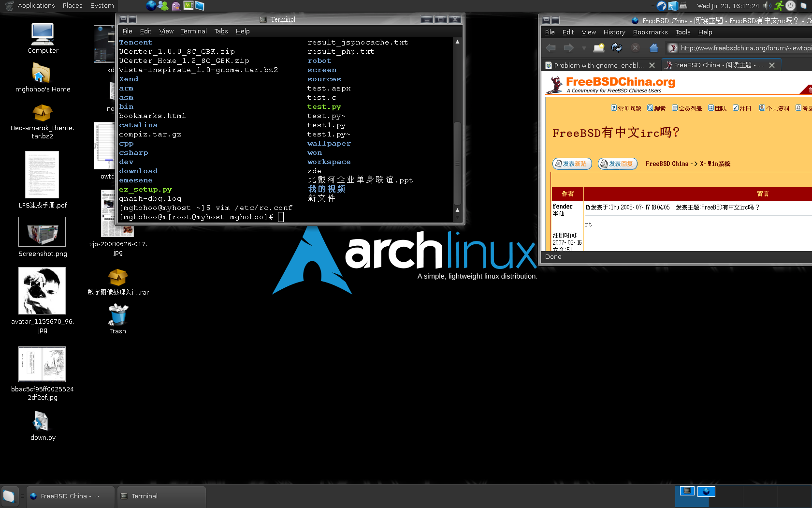
Task: Select the first workspace in the switcher
Action: pyautogui.click(x=692, y=496)
